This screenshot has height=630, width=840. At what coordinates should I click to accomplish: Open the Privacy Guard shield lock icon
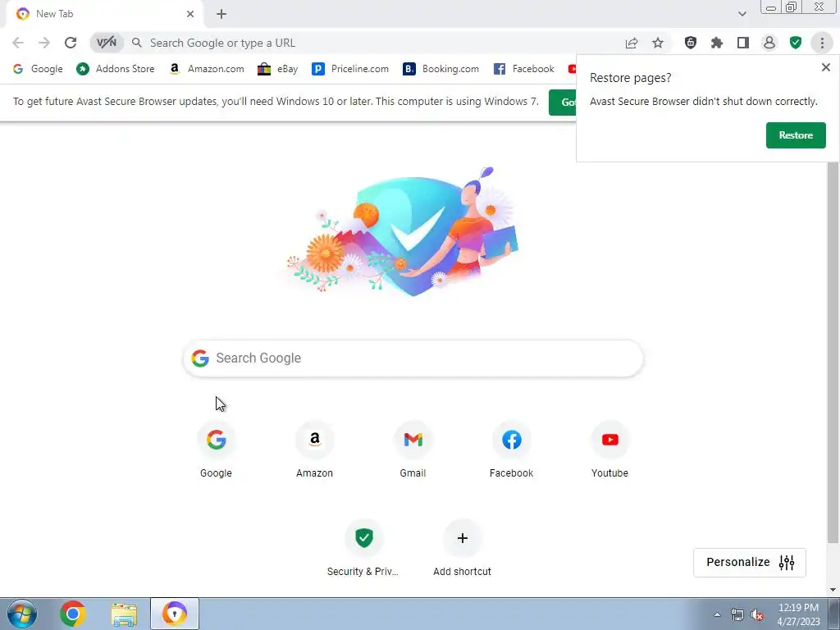(691, 43)
